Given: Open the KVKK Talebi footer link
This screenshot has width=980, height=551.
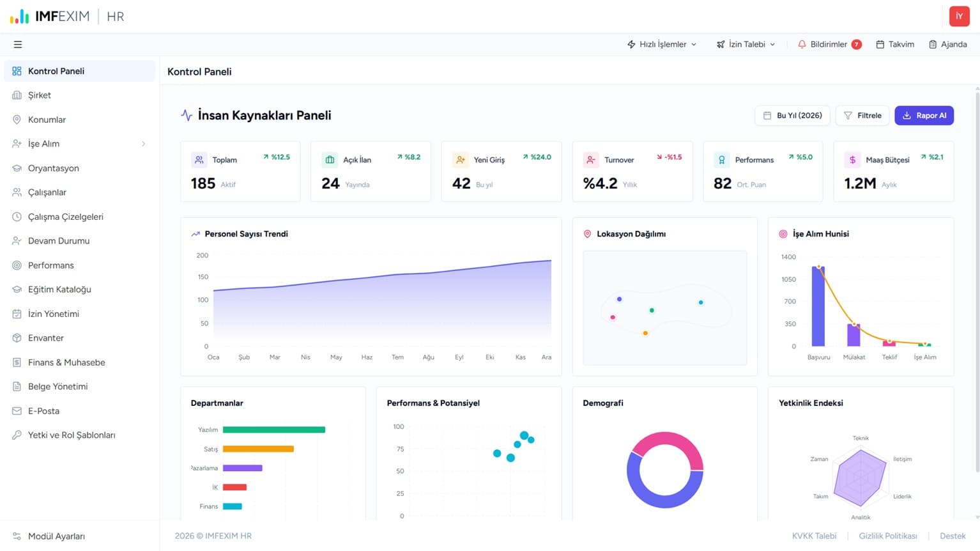Looking at the screenshot, I should (x=814, y=536).
